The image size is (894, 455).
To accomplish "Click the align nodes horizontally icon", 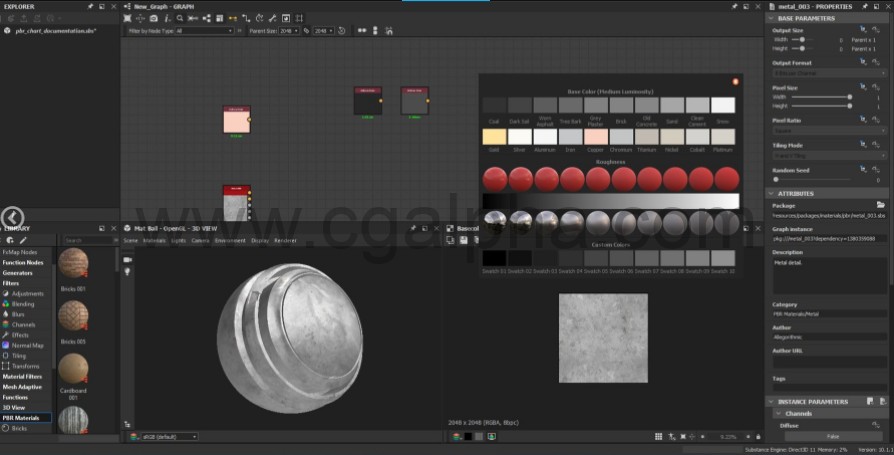I will click(x=361, y=31).
